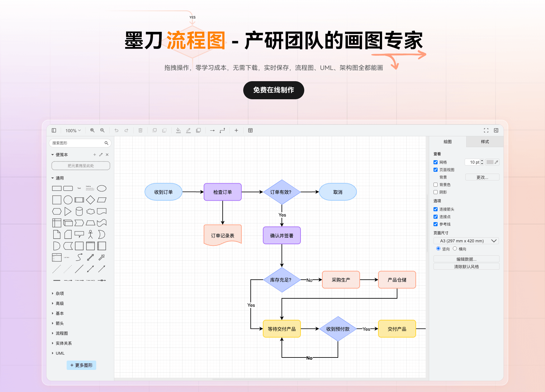545x392 pixels.
Task: Click the fullscreen icon at top right
Action: pos(486,130)
